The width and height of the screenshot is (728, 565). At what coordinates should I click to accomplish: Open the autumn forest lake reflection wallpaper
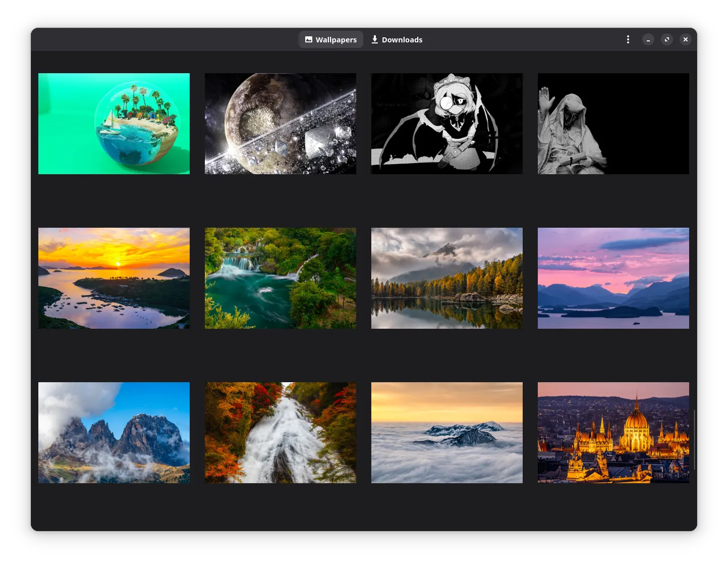[447, 278]
